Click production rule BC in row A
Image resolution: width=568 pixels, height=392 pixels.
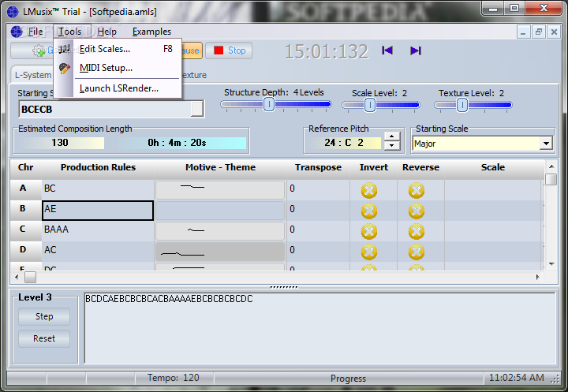(x=98, y=189)
